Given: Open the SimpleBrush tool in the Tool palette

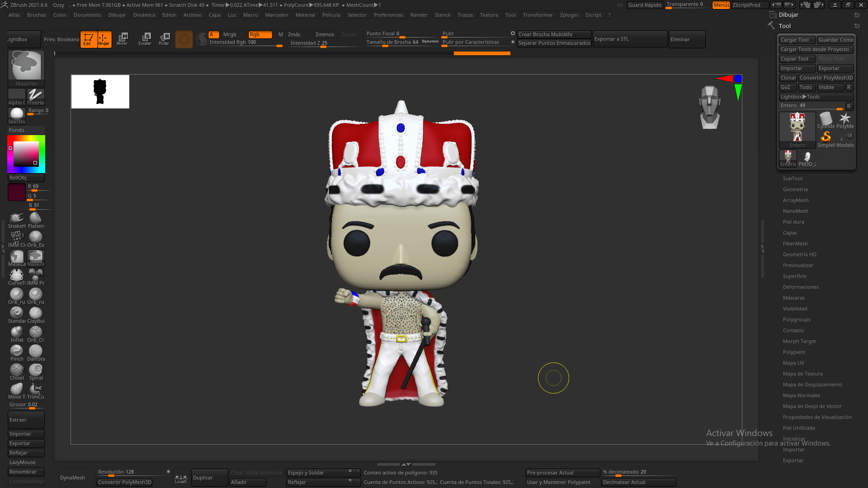Looking at the screenshot, I should (826, 136).
